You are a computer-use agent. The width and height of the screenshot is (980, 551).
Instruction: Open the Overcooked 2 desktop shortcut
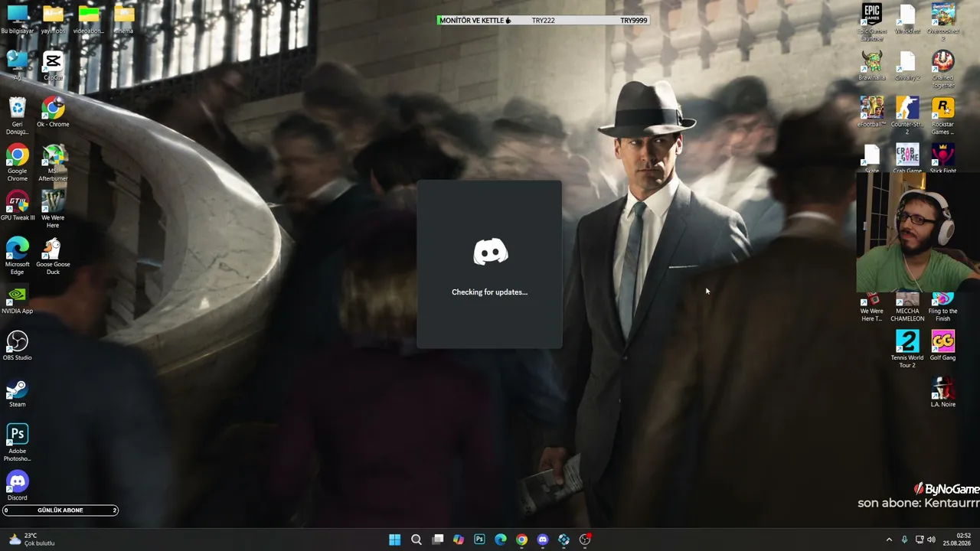942,21
